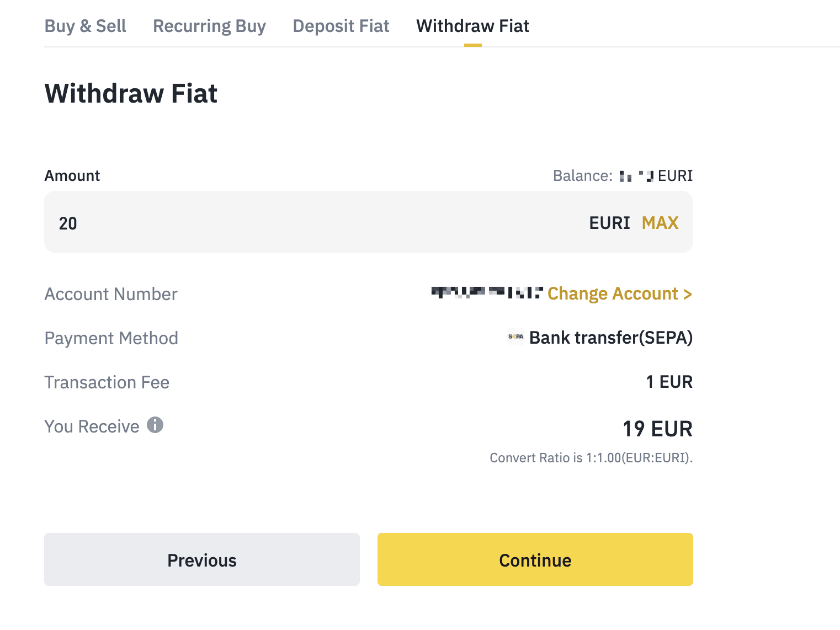
Task: Click the EURI currency label in amount field
Action: pyautogui.click(x=609, y=223)
